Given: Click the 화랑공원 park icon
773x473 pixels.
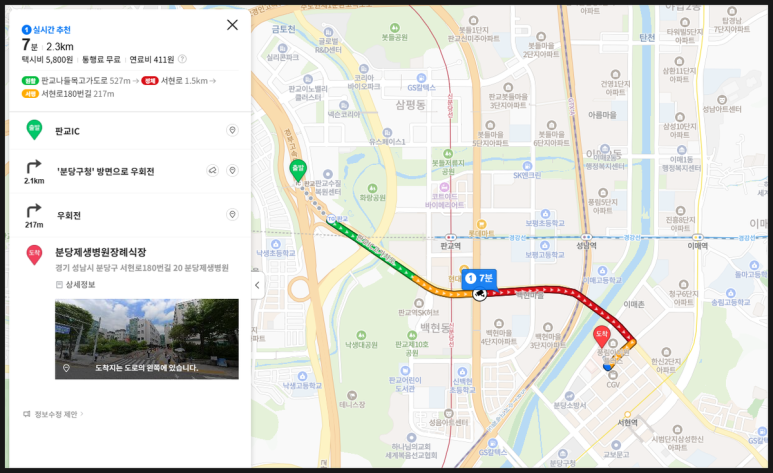Looking at the screenshot, I should coord(372,188).
